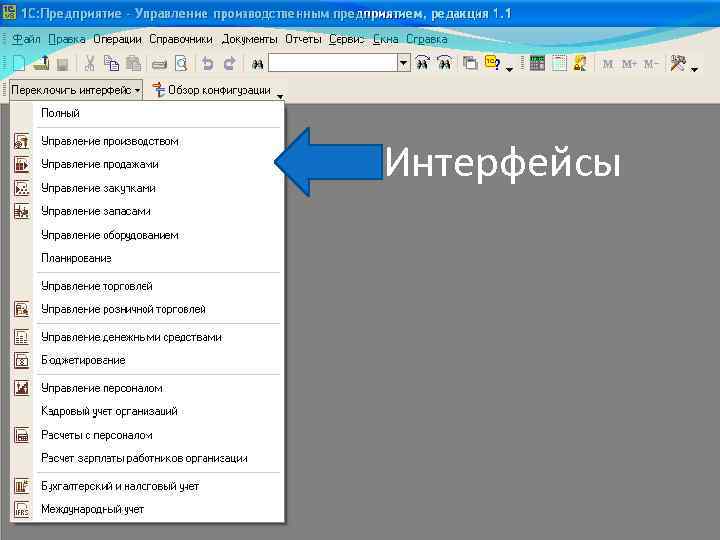Select the Планирование interface
Viewport: 720px width, 540px height.
147,258
